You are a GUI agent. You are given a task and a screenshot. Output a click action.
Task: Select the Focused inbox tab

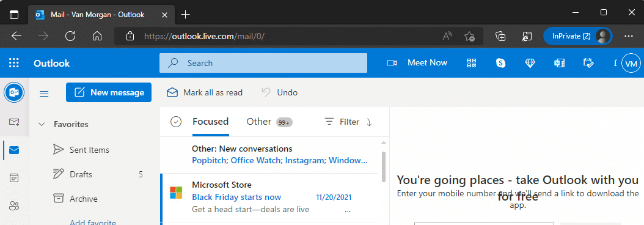pyautogui.click(x=210, y=122)
